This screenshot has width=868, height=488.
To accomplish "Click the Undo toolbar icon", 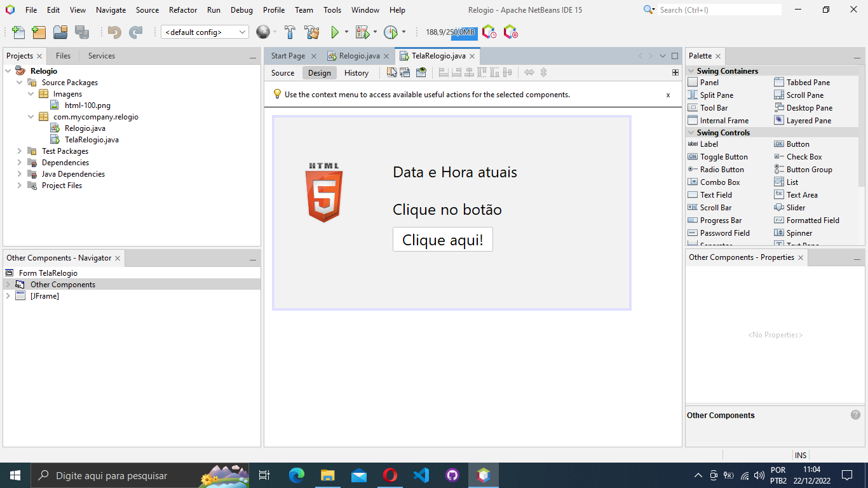I will 114,32.
